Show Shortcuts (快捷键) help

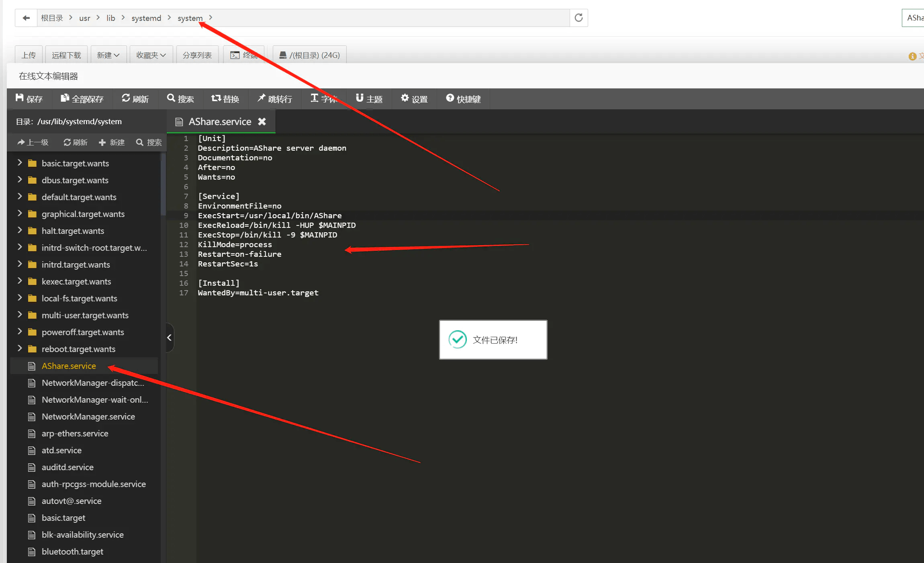coord(463,99)
